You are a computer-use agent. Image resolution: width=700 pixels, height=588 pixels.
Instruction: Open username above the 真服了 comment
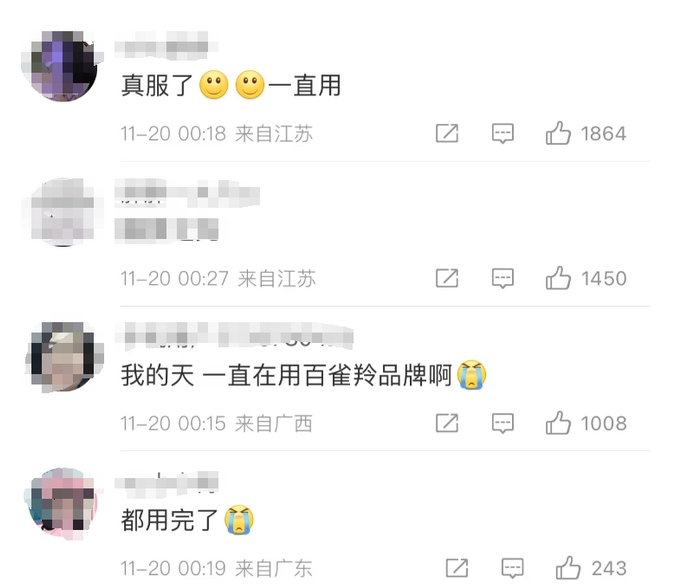pos(165,46)
